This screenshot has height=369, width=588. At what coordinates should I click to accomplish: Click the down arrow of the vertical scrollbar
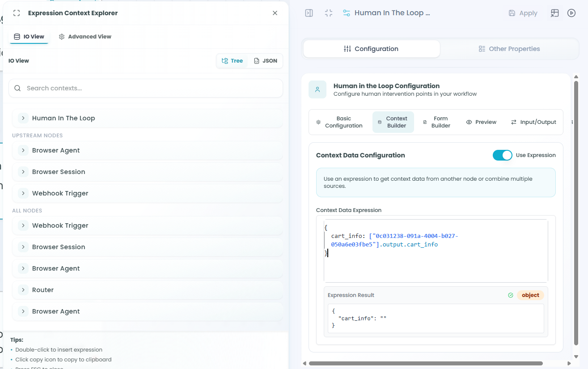[576, 357]
